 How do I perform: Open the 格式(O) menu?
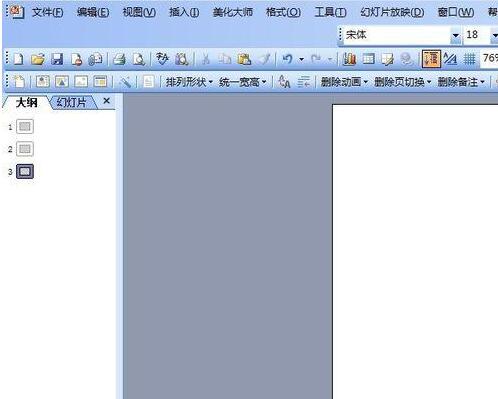tap(283, 12)
